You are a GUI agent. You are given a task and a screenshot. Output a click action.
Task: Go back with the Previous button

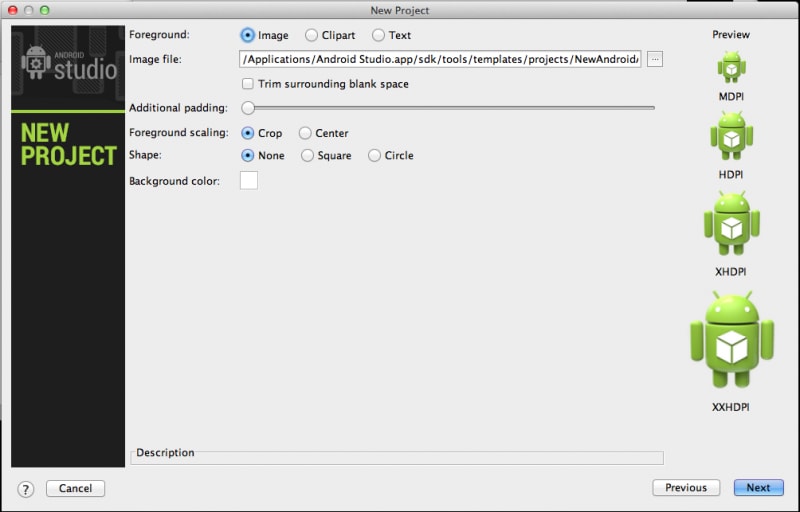point(686,488)
